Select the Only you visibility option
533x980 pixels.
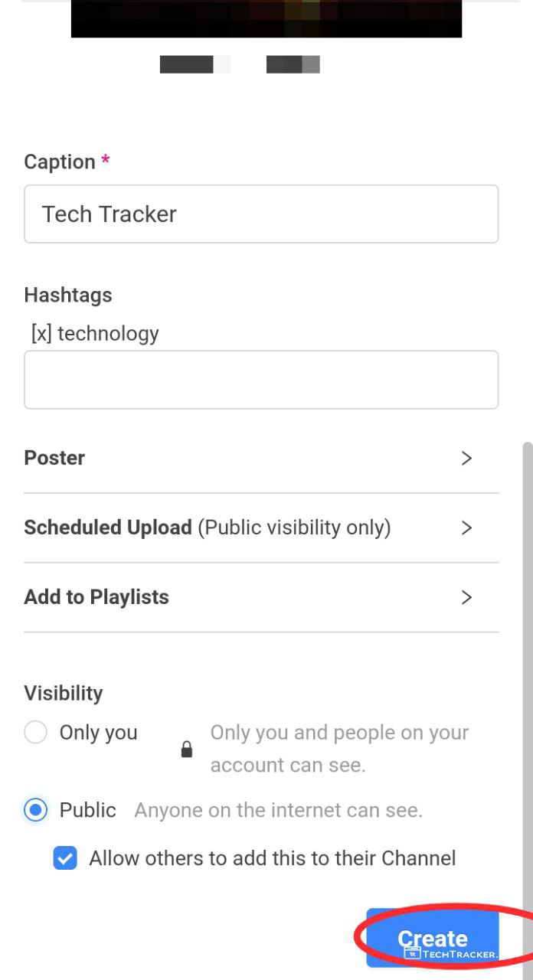36,733
